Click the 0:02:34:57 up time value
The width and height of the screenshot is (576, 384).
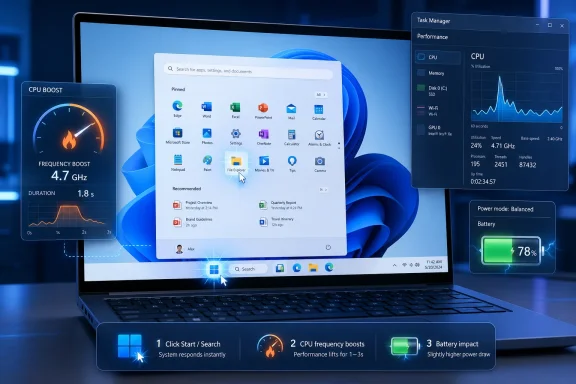point(483,182)
